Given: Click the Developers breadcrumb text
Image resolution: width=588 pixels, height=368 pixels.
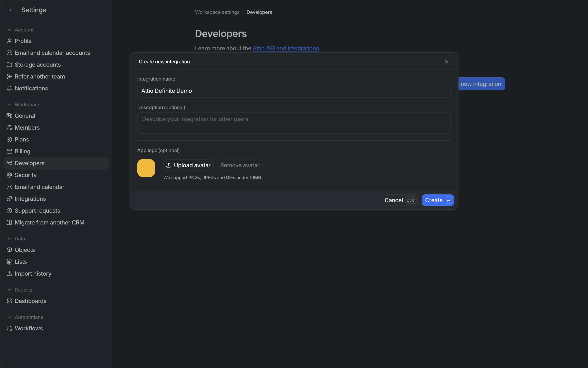Looking at the screenshot, I should [x=259, y=12].
